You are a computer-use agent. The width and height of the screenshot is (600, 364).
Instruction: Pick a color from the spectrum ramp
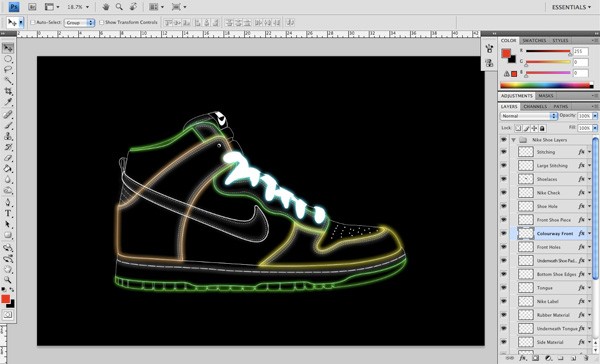[x=547, y=85]
